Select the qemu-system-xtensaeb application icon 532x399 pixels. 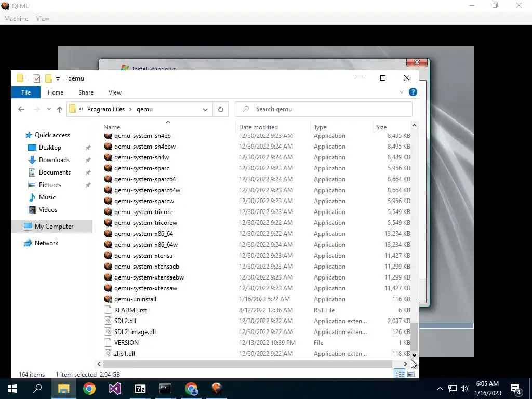[x=108, y=266]
